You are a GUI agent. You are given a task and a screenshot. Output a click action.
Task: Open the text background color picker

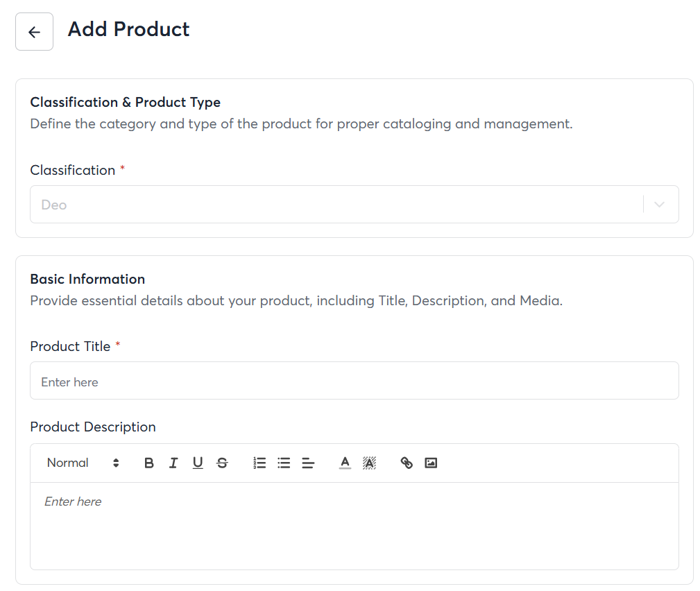pyautogui.click(x=369, y=463)
